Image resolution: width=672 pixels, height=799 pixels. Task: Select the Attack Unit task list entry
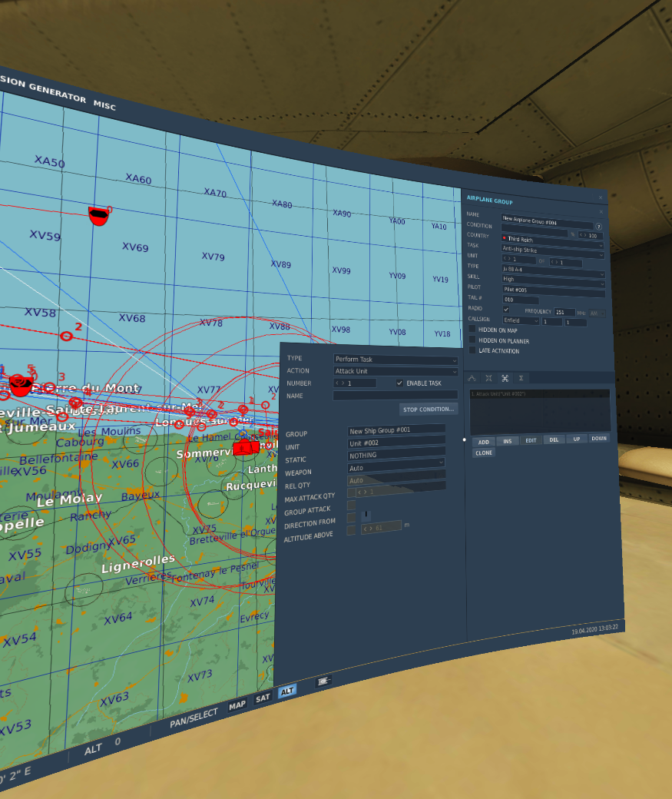tap(539, 394)
